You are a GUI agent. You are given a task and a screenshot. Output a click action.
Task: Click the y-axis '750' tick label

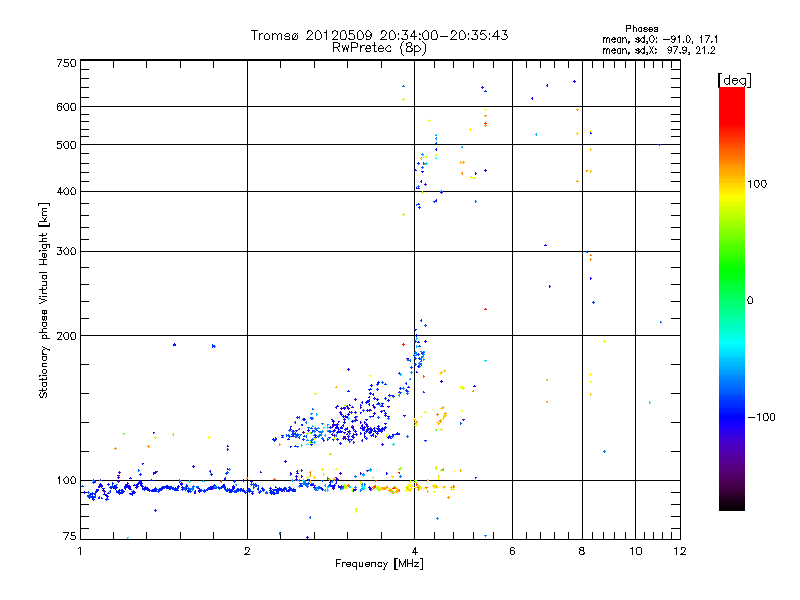(x=66, y=63)
